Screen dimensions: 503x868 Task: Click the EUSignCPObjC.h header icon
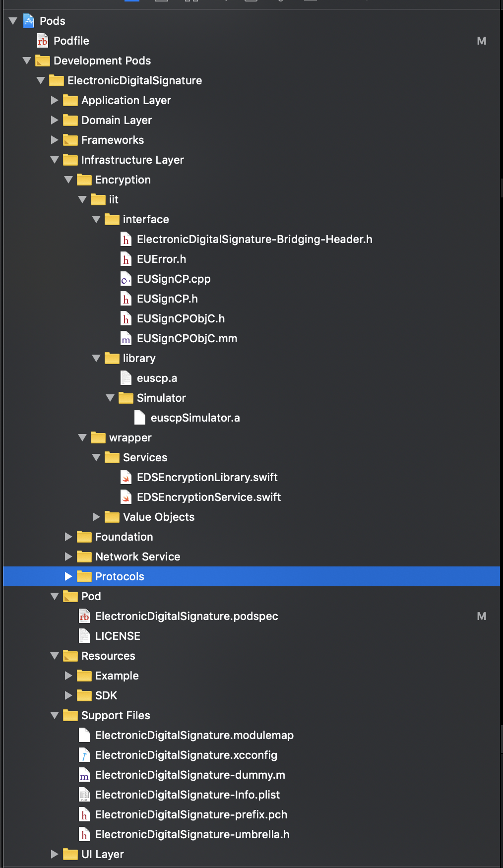click(x=126, y=318)
